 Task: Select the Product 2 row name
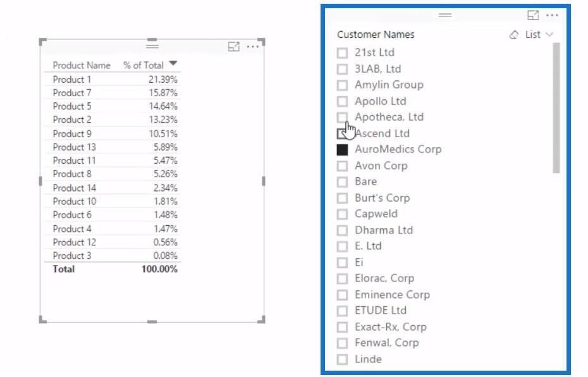71,120
